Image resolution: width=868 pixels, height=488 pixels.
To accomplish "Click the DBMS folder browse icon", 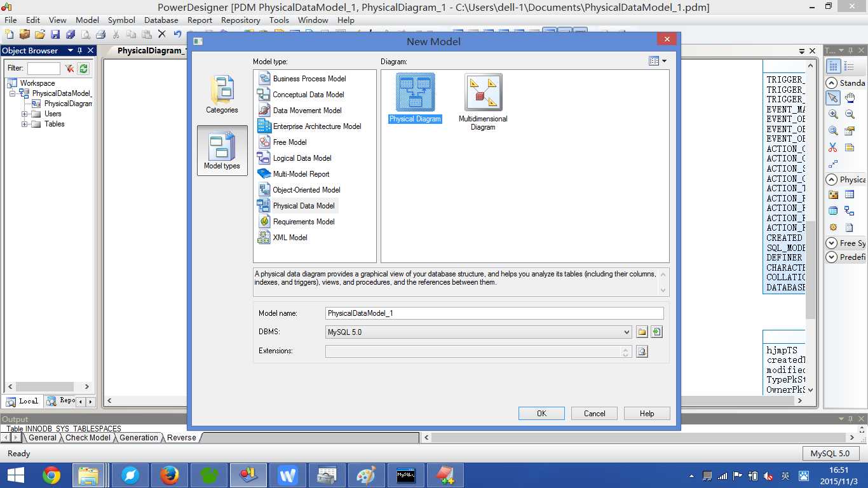I will pos(642,332).
